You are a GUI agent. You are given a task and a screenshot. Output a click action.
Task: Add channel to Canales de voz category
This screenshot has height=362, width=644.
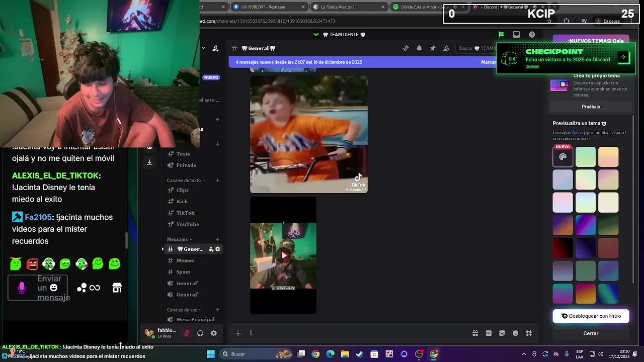(x=217, y=310)
